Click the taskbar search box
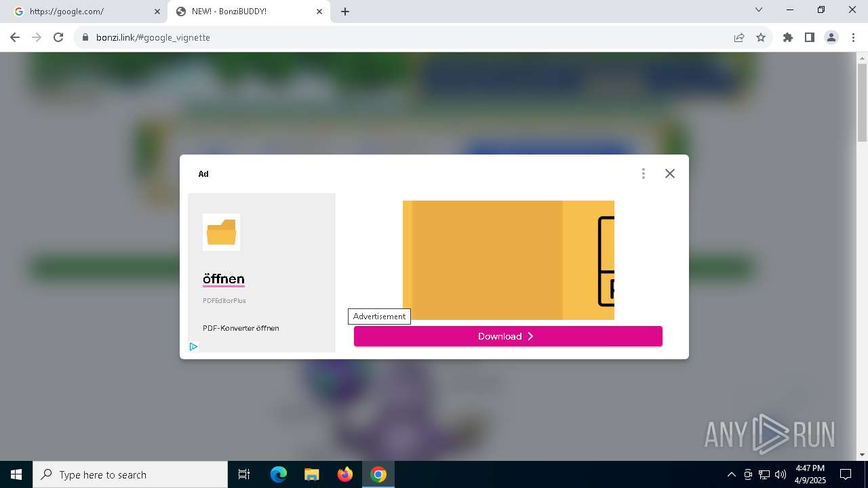The height and width of the screenshot is (488, 868). (x=130, y=474)
